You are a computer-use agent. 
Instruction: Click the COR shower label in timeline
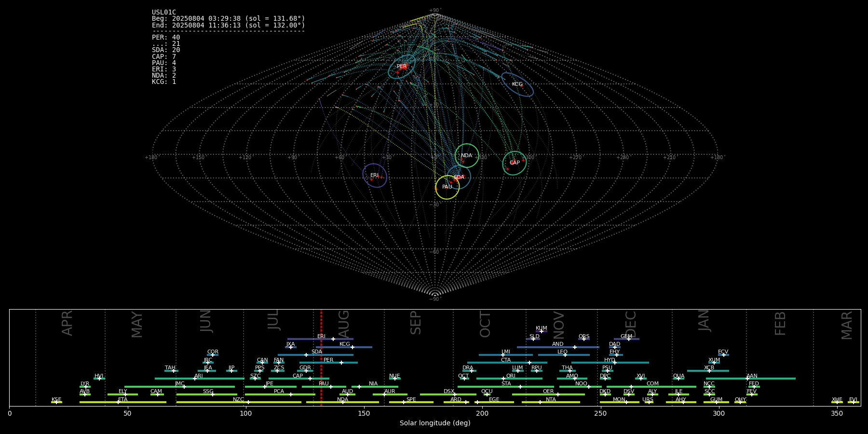213,352
